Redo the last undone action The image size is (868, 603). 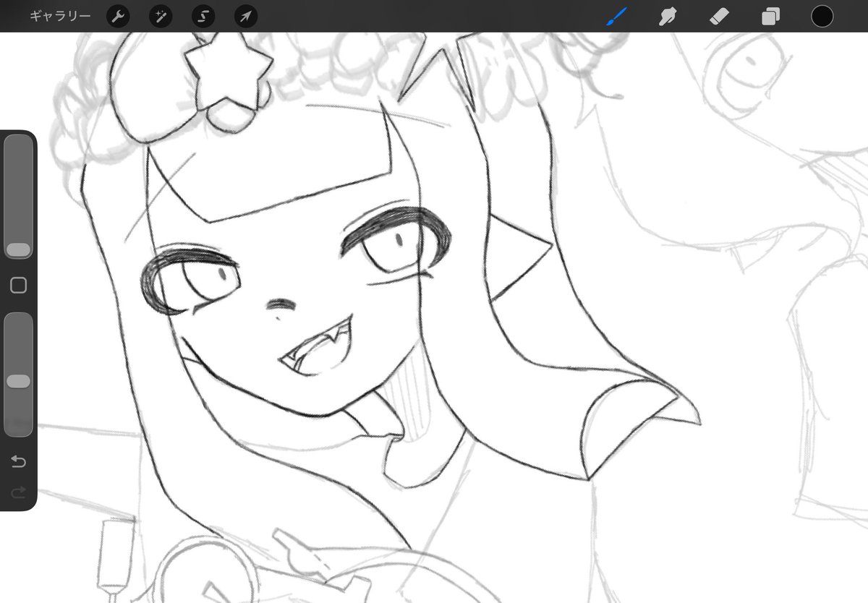pyautogui.click(x=19, y=492)
